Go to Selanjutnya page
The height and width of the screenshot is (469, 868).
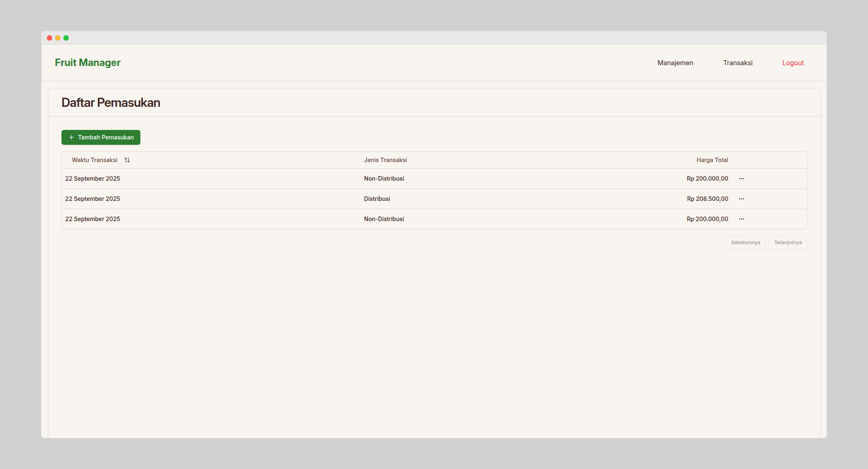pyautogui.click(x=788, y=243)
